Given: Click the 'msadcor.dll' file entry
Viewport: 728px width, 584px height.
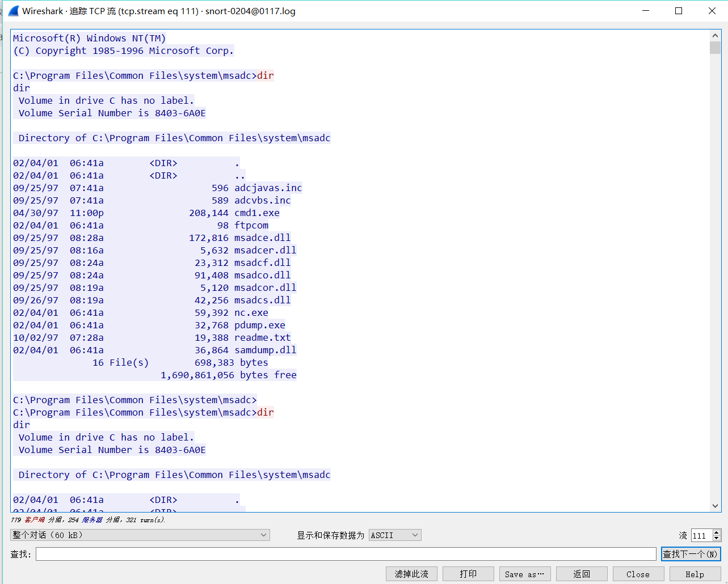Looking at the screenshot, I should point(266,287).
